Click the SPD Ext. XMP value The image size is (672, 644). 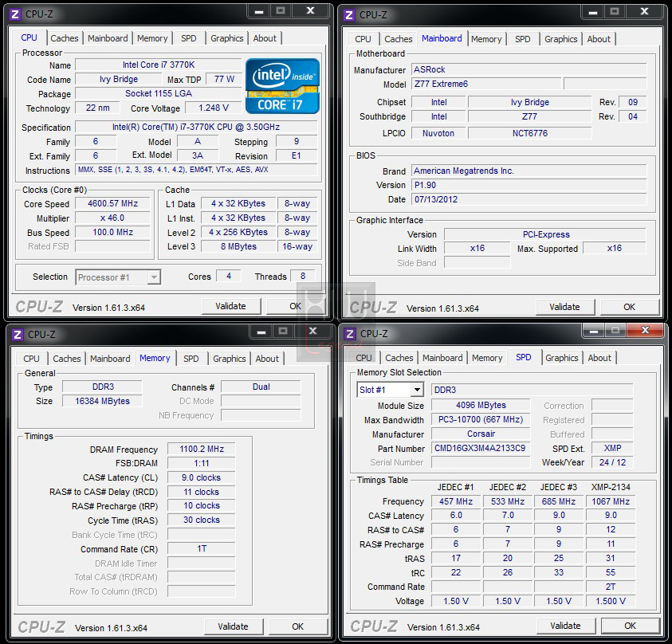point(612,448)
